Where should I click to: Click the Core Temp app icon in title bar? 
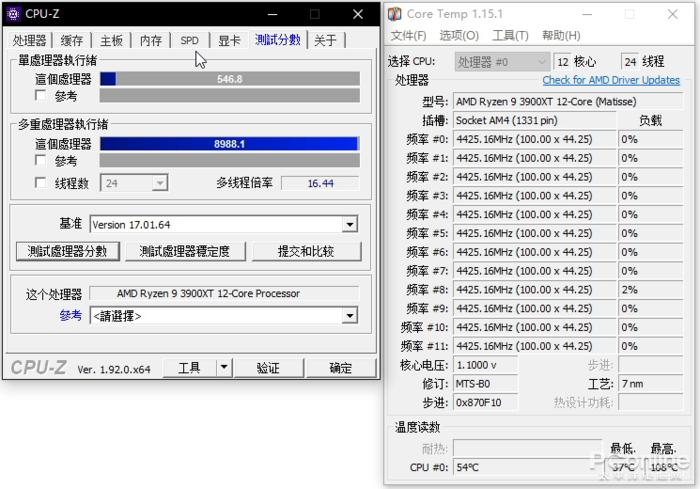(x=395, y=14)
